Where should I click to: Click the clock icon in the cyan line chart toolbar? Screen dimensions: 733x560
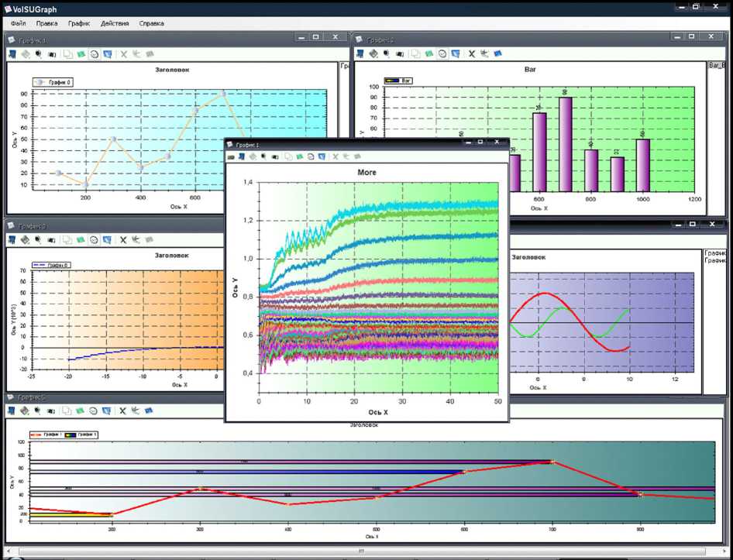94,54
